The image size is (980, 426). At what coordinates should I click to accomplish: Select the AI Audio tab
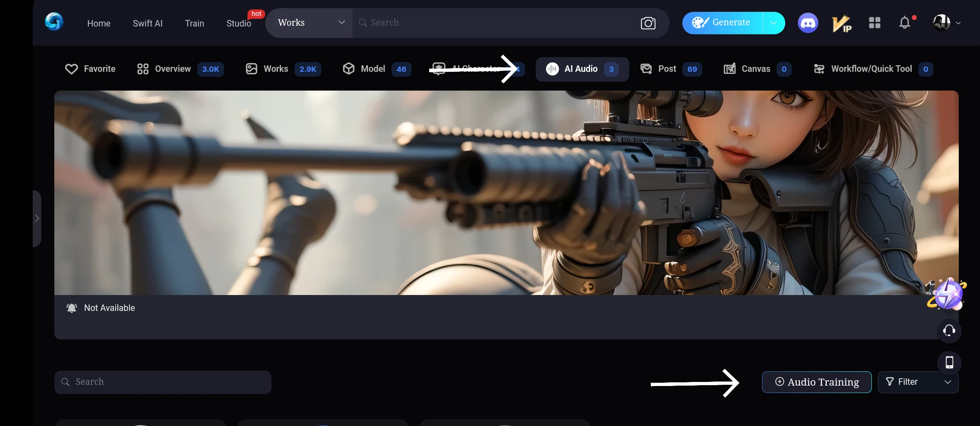point(582,69)
